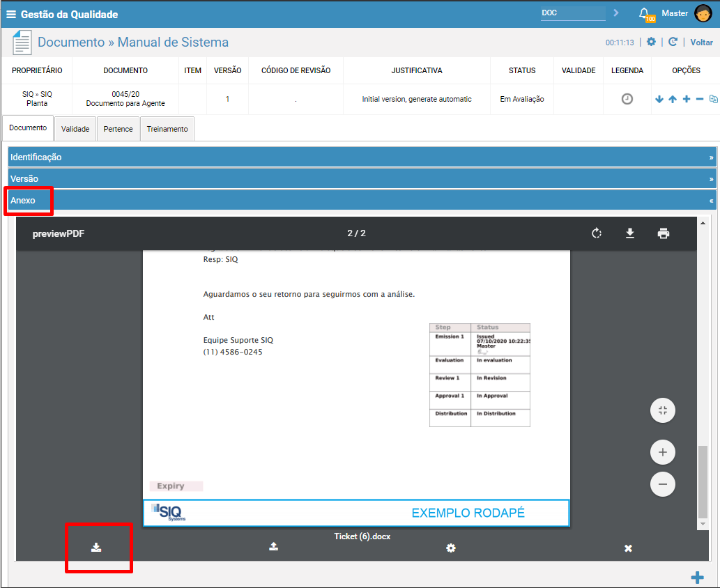Image resolution: width=720 pixels, height=588 pixels.
Task: Print the PDF preview
Action: pyautogui.click(x=664, y=233)
